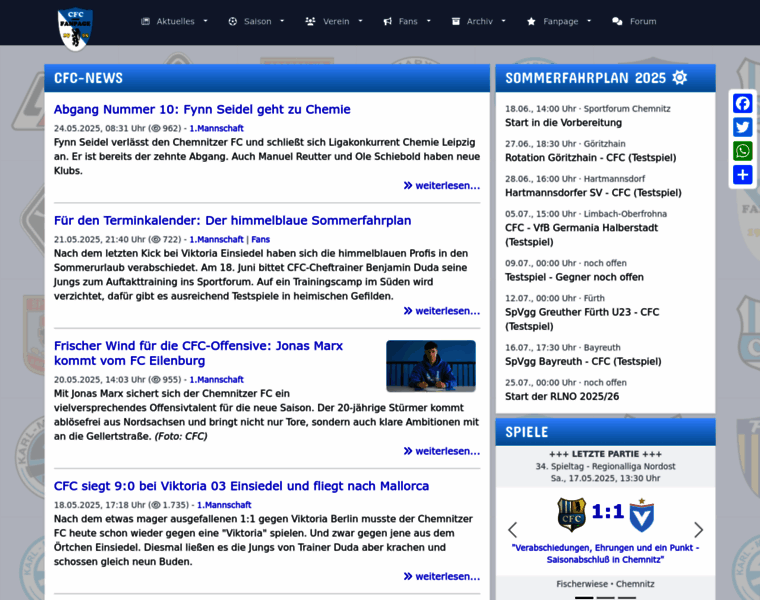Open 1.Mannschaft tag of Jonas Marx article
The image size is (760, 600).
point(216,379)
